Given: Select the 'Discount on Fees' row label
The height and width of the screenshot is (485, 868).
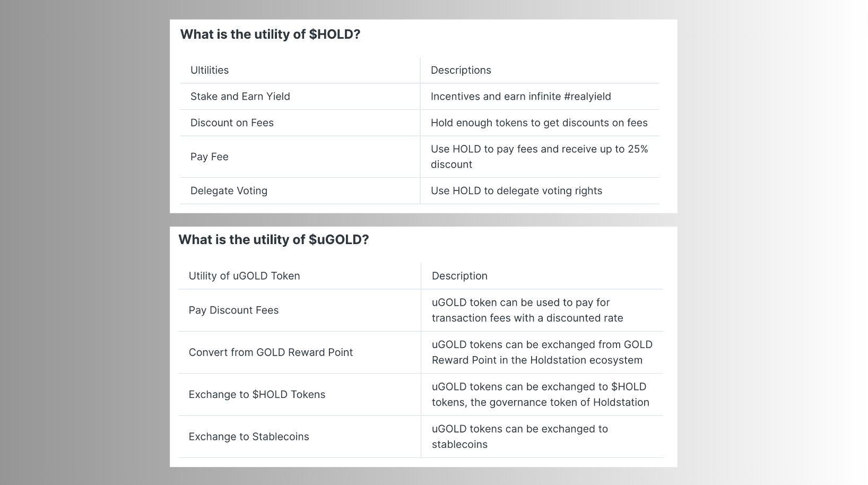Looking at the screenshot, I should click(232, 123).
